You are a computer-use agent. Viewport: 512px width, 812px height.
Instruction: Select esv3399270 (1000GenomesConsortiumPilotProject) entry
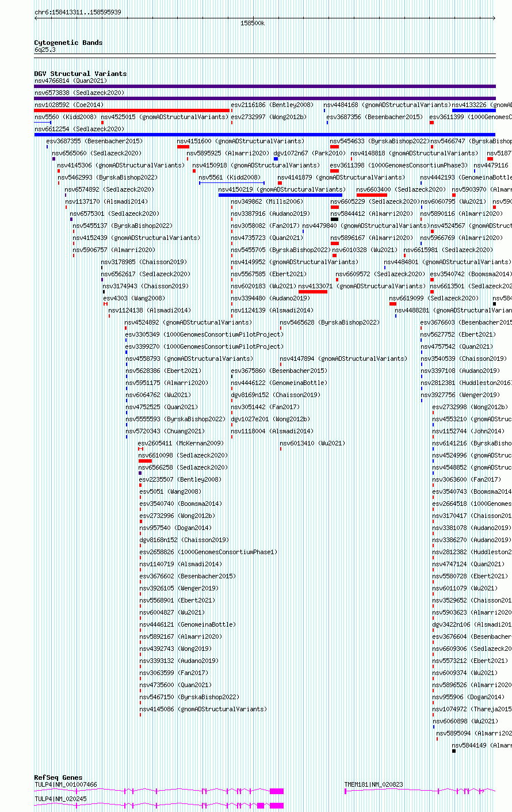205,346
